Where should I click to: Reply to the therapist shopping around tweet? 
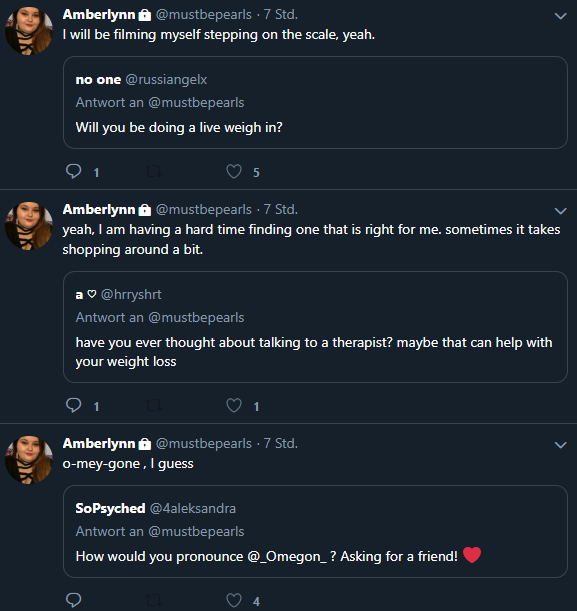point(73,405)
